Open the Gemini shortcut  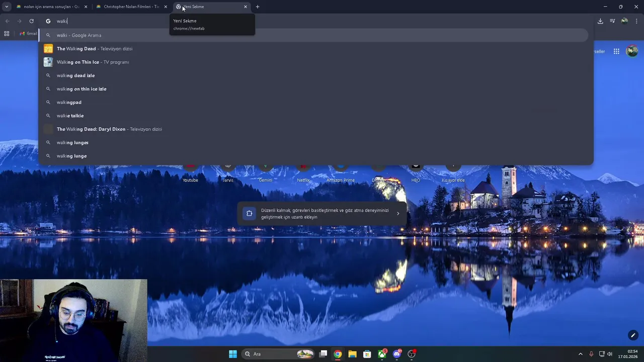(x=266, y=173)
